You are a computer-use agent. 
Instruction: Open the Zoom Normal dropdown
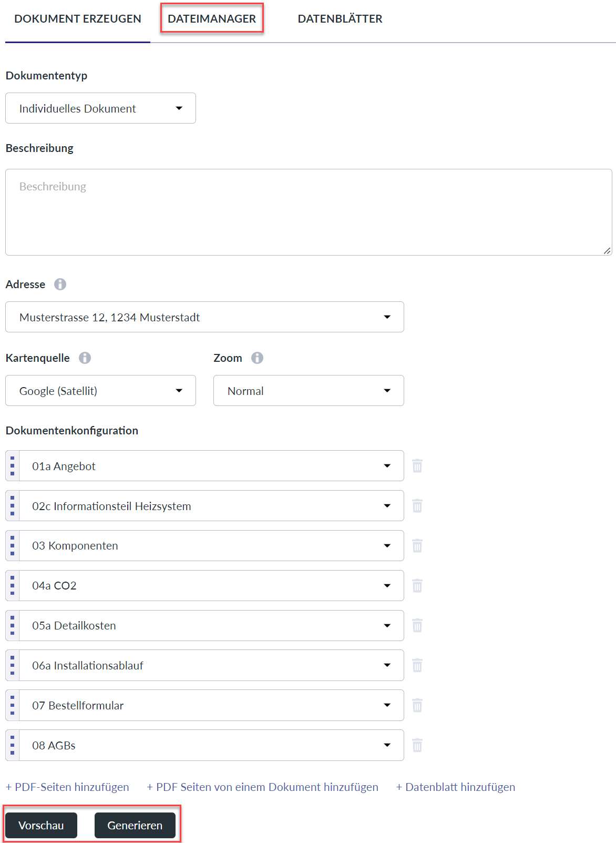(x=309, y=391)
